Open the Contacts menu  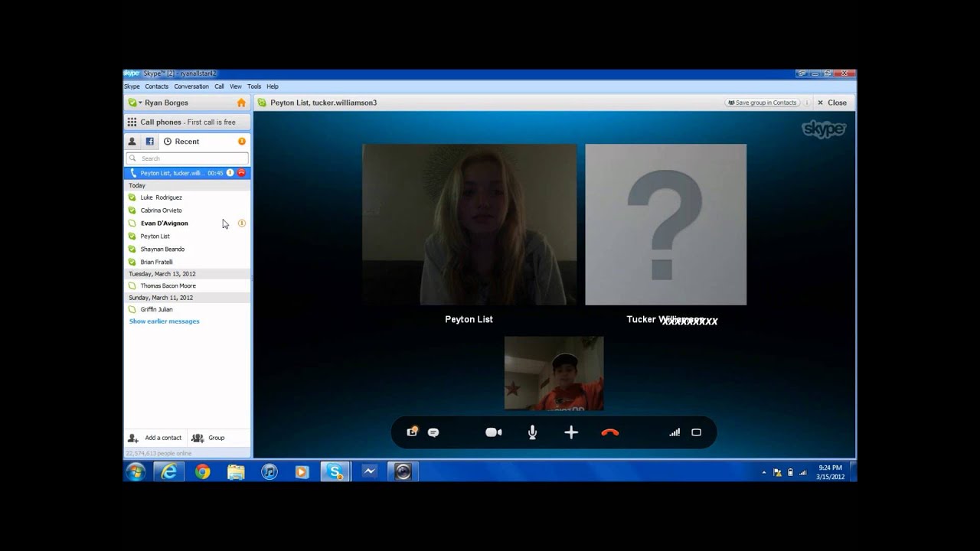pos(156,86)
